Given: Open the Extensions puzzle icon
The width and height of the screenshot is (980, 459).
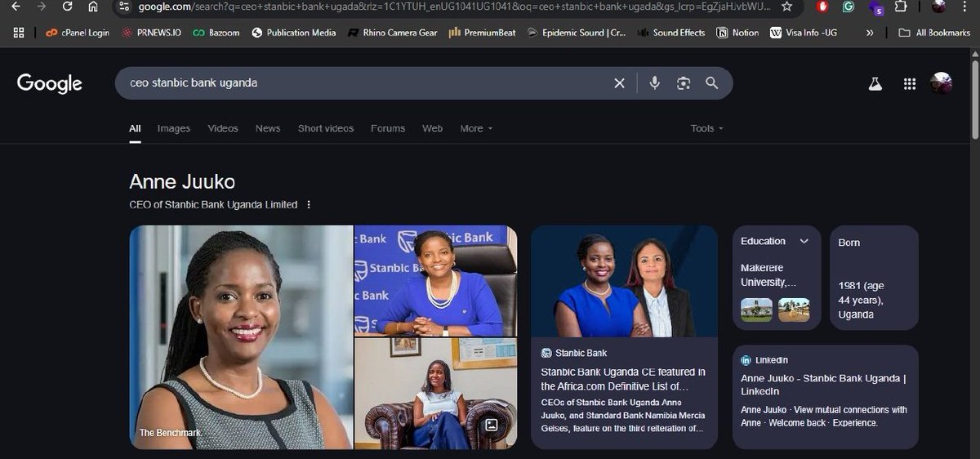Looking at the screenshot, I should [901, 7].
